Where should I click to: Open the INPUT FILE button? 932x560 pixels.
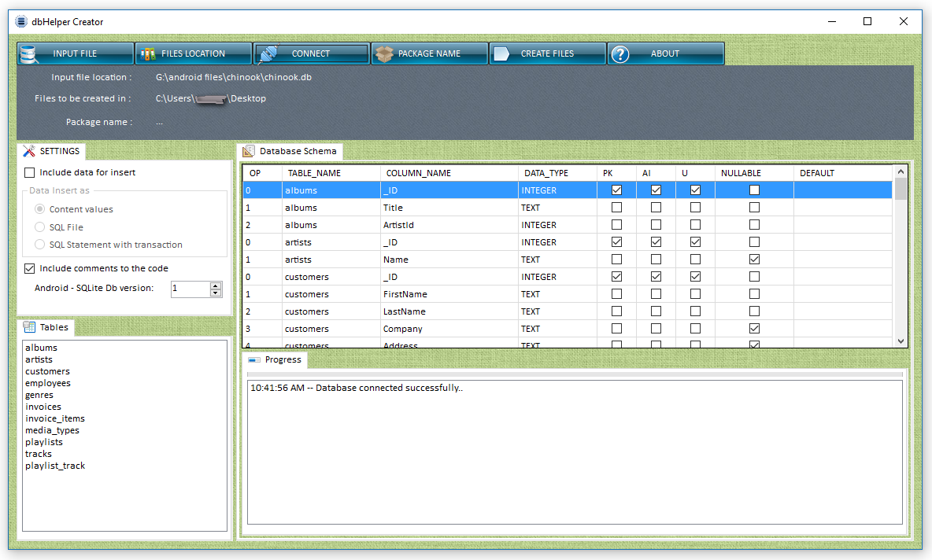coord(76,53)
